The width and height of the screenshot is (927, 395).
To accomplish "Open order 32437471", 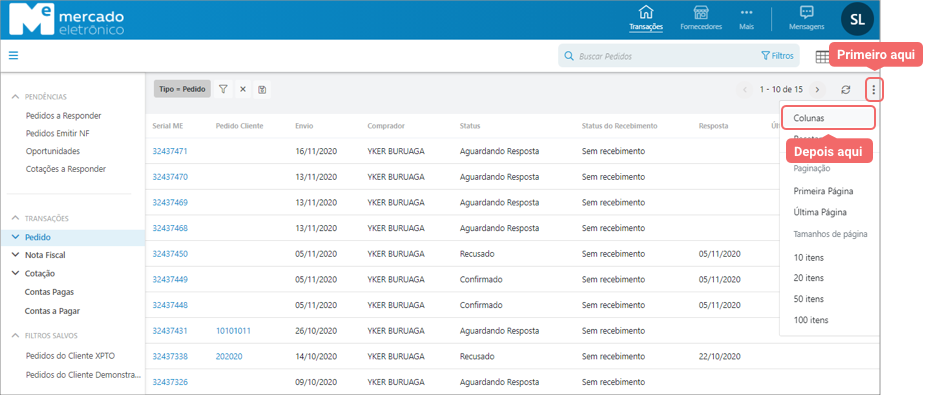I will pos(170,151).
